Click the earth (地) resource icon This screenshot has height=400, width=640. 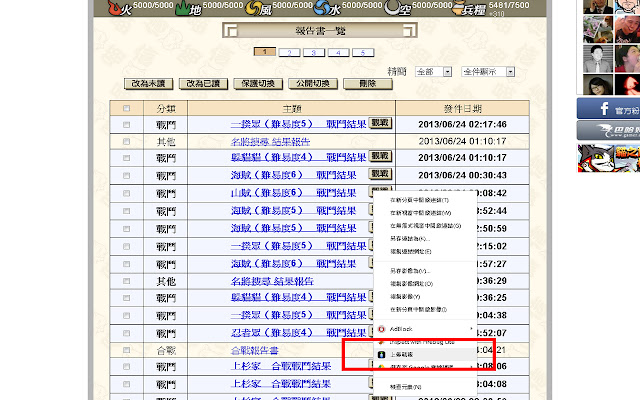pos(188,8)
